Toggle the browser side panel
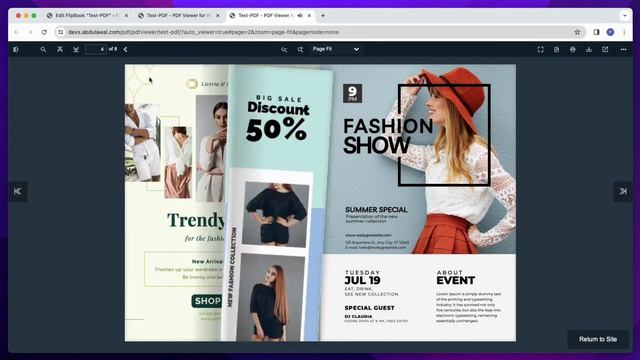 point(596,32)
